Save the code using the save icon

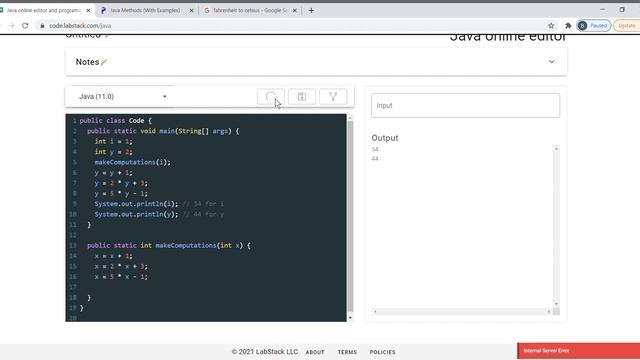click(302, 97)
